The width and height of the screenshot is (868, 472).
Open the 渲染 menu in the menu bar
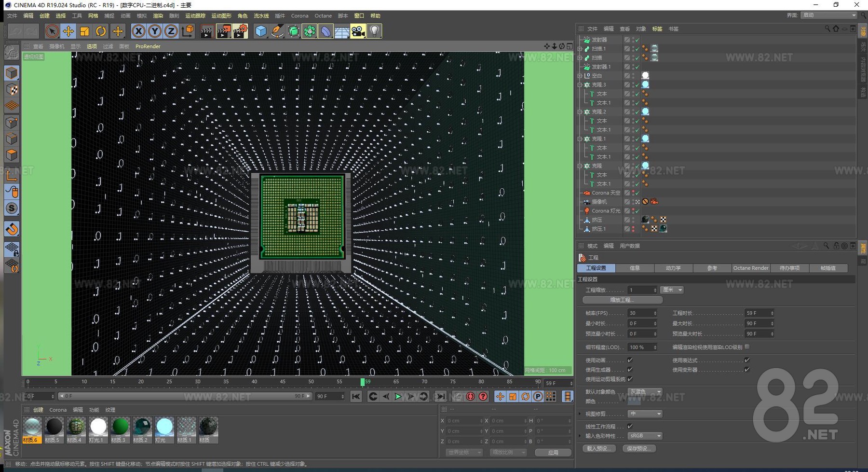[x=158, y=16]
